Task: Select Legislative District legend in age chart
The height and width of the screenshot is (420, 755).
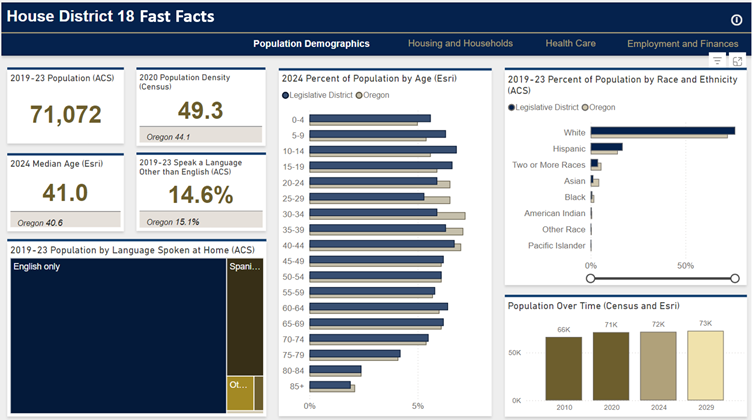Action: point(315,95)
